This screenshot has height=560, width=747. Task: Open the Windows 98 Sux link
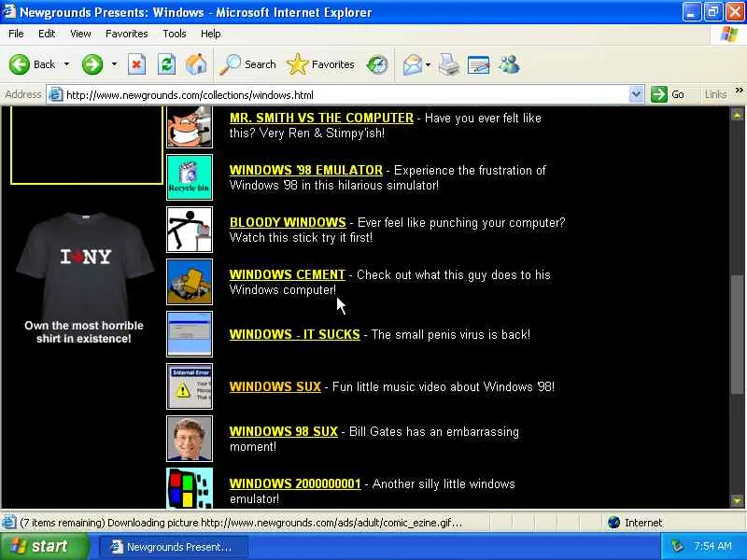284,431
